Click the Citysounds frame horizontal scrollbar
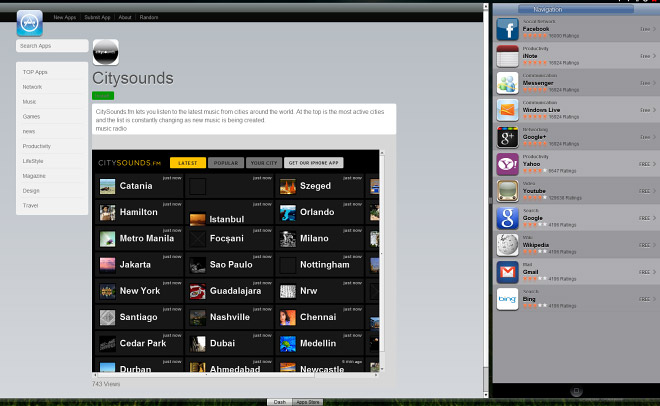Viewport: 660px width, 406px height. 235,375
